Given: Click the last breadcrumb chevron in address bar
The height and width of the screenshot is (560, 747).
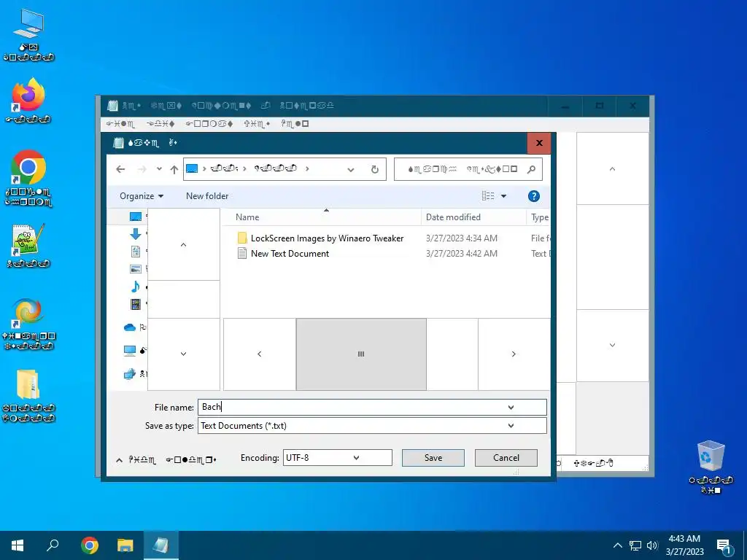Looking at the screenshot, I should pyautogui.click(x=307, y=168).
